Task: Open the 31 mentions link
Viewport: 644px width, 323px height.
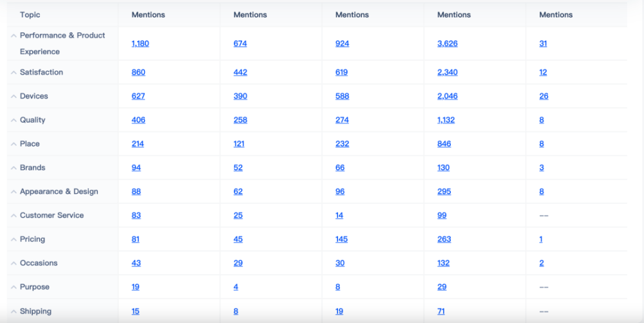Action: 543,44
